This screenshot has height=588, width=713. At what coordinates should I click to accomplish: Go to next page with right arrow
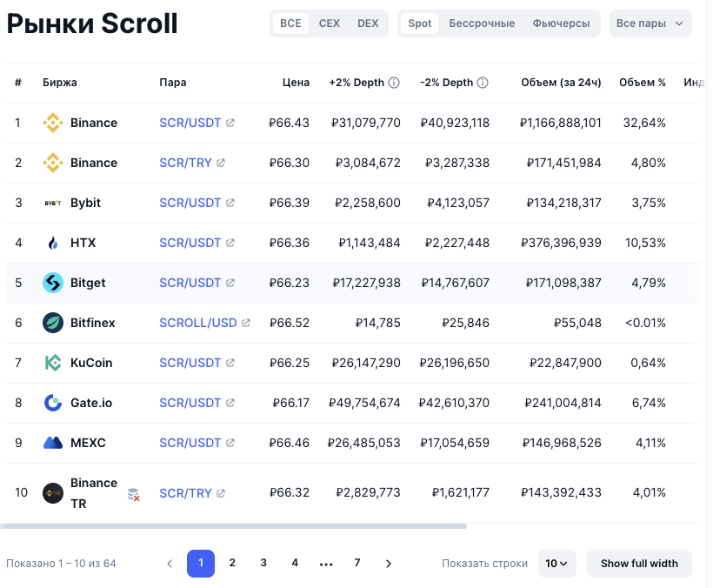389,564
